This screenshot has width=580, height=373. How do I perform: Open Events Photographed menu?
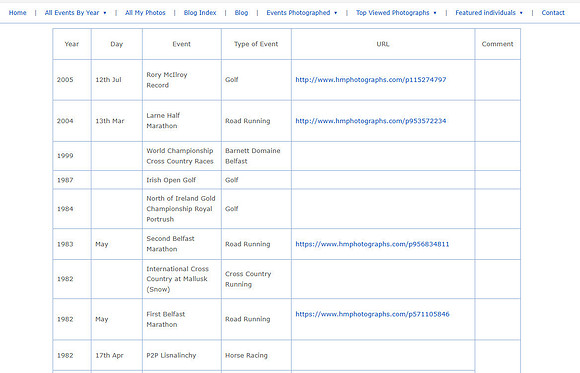coord(298,13)
